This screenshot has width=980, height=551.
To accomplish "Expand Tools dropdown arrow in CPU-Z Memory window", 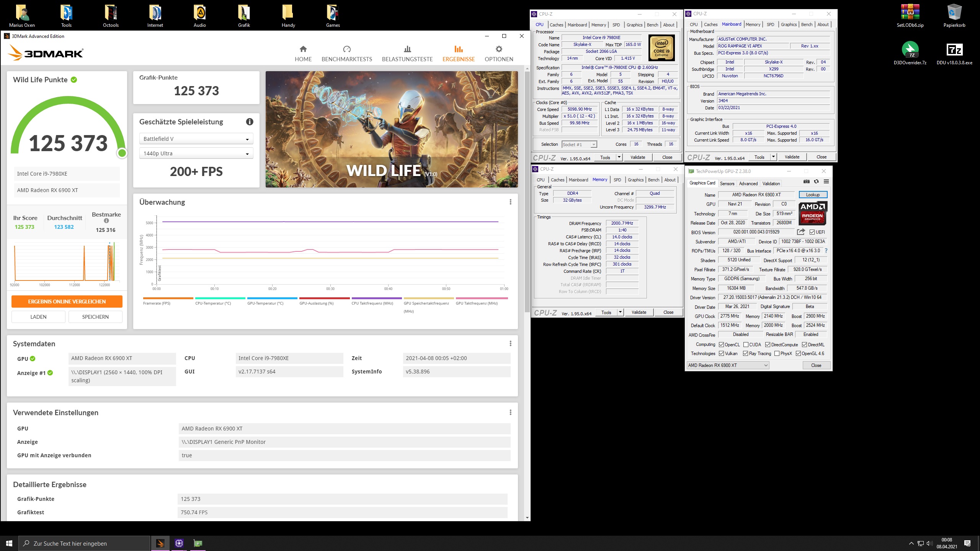I will coord(620,312).
